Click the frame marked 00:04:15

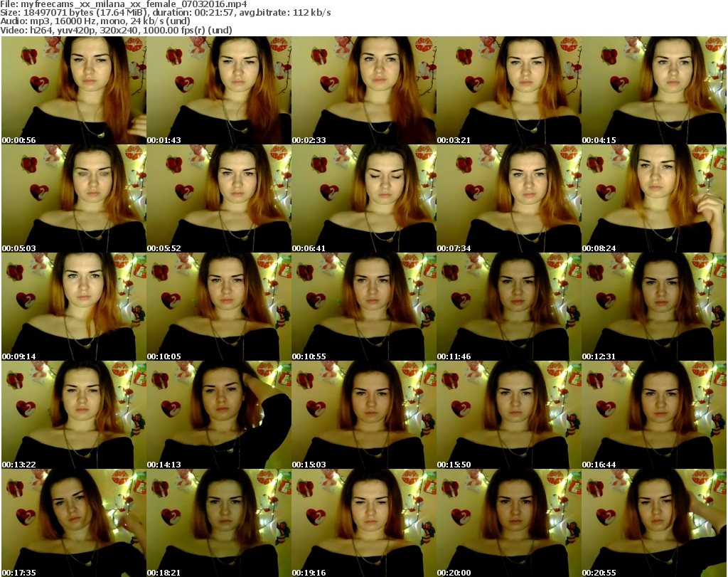[x=653, y=90]
